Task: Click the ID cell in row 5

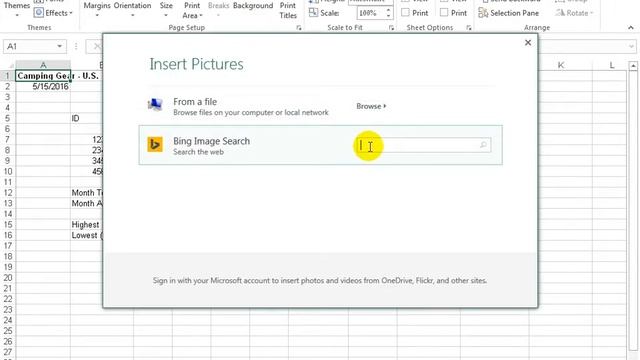Action: pyautogui.click(x=87, y=118)
